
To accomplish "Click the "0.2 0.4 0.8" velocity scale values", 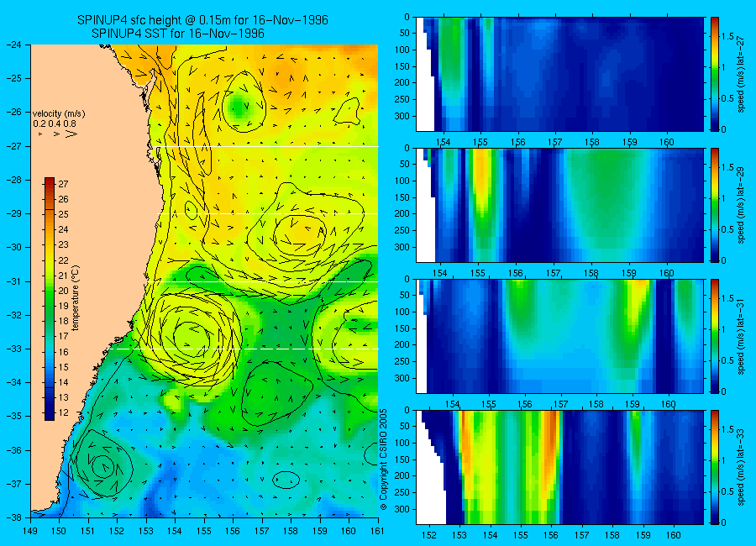I will coord(55,124).
